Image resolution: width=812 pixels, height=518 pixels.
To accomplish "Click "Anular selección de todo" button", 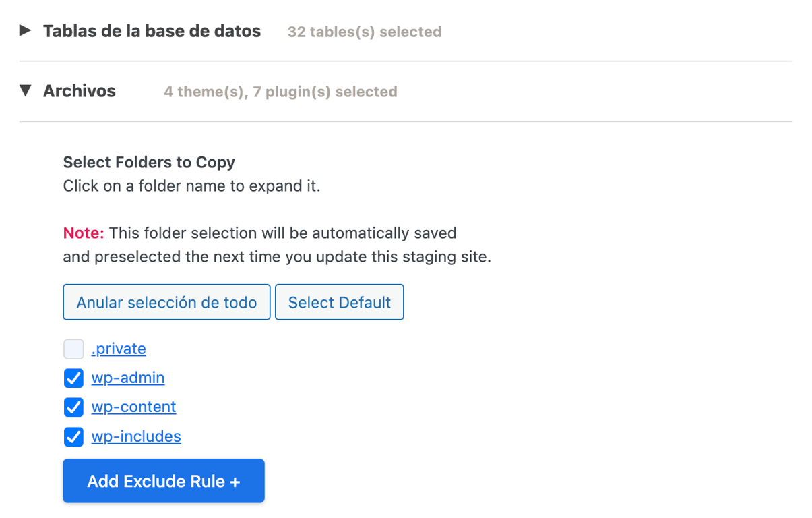I will click(166, 301).
